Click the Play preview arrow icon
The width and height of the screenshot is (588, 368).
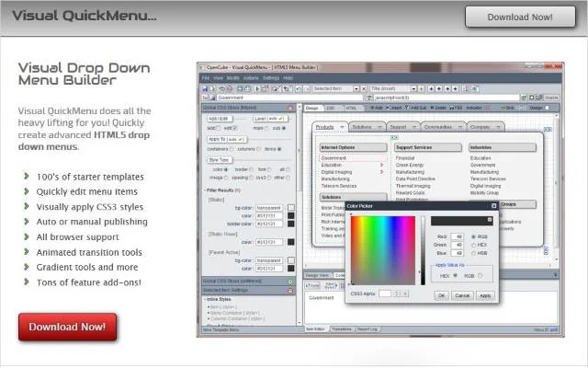[x=257, y=89]
